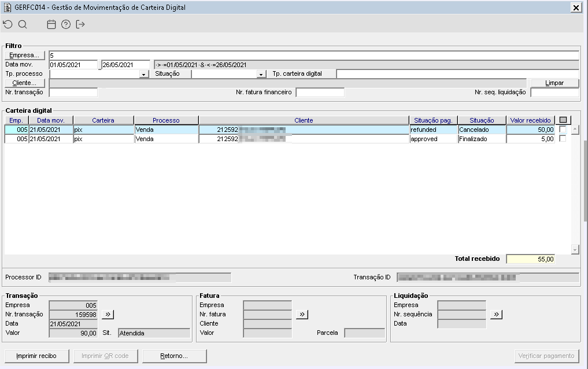Sort by the Carteira column header
This screenshot has height=369, width=588.
coord(103,120)
